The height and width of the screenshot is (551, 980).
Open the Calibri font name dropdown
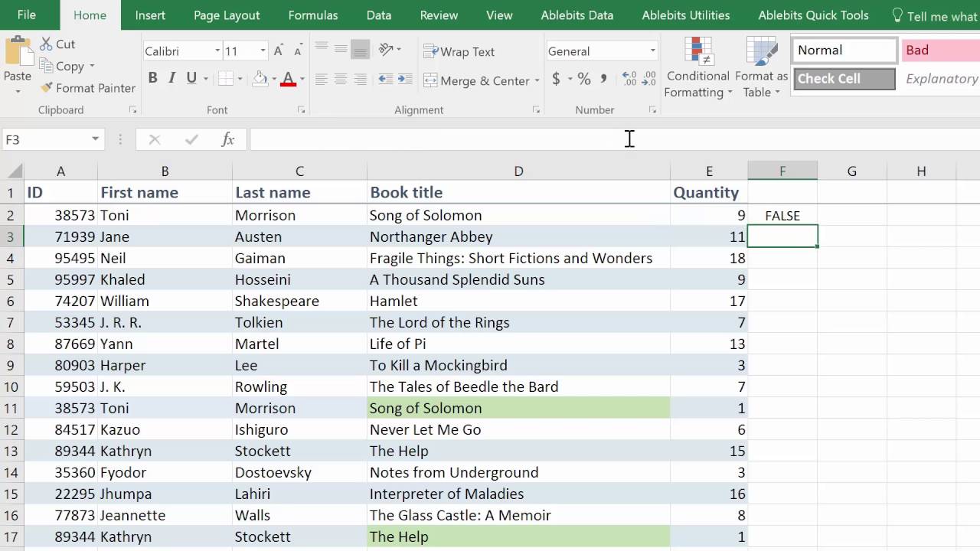pos(217,51)
